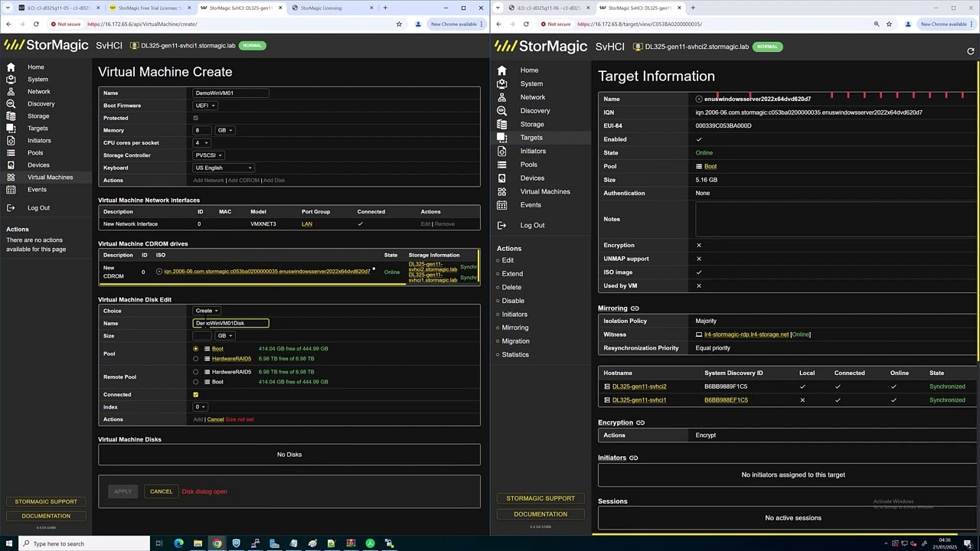The height and width of the screenshot is (551, 980).
Task: Open Home icon in left window sidebar
Action: click(x=11, y=67)
